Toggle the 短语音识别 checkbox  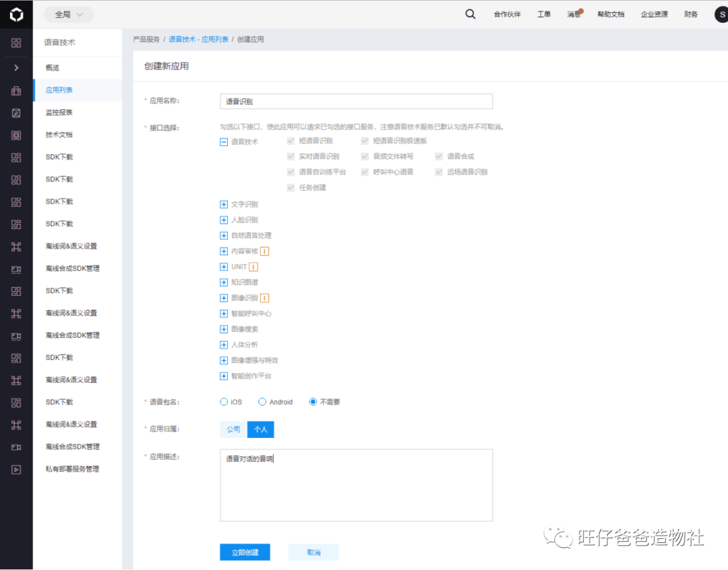(291, 141)
